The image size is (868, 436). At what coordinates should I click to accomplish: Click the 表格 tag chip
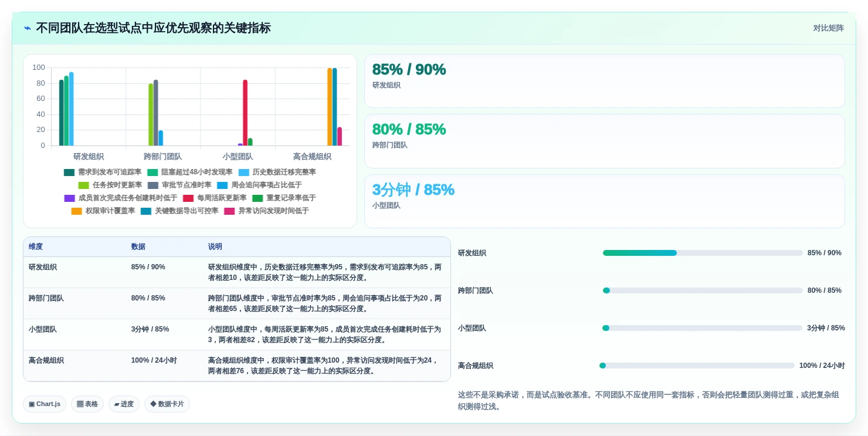coord(87,404)
